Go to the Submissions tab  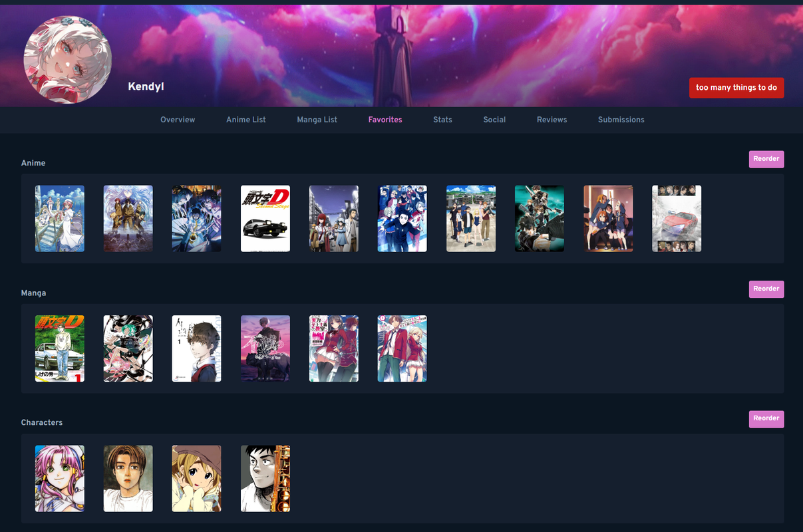pos(621,120)
